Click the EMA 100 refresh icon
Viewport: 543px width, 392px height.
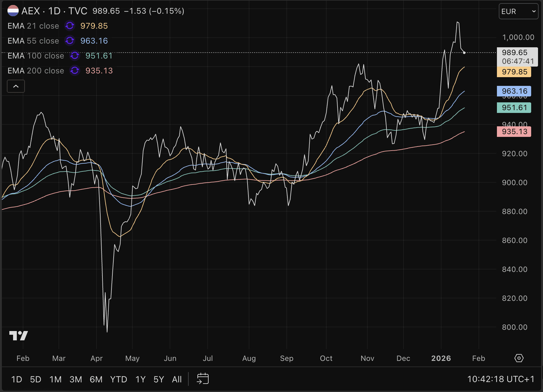pos(75,56)
